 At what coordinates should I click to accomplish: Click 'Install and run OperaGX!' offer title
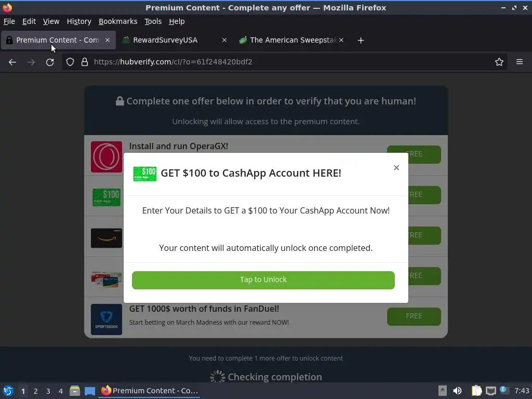[179, 146]
